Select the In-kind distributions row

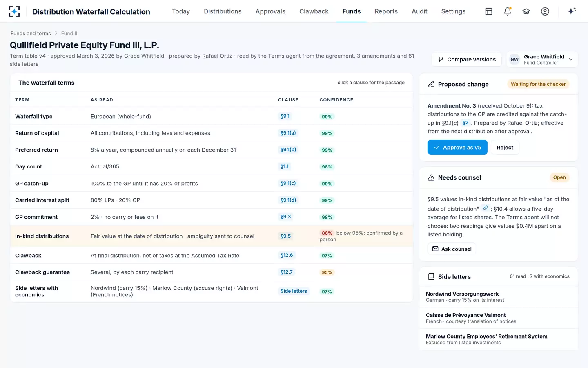(212, 236)
